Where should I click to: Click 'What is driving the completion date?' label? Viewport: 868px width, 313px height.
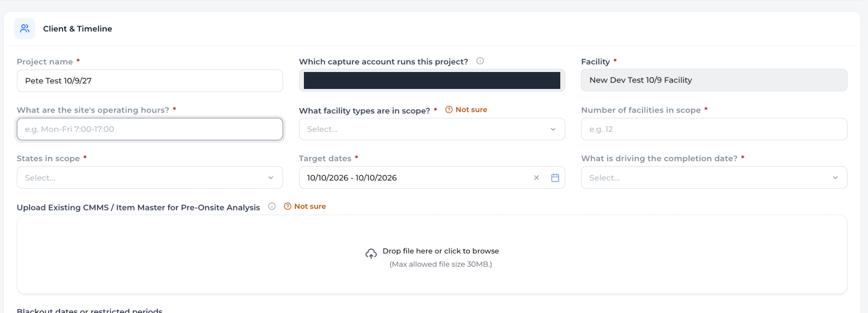click(x=659, y=158)
